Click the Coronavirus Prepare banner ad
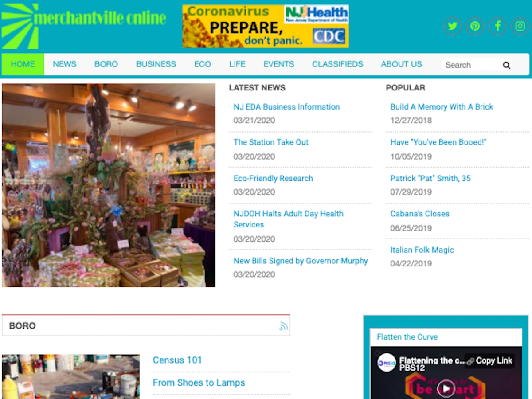Image resolution: width=532 pixels, height=399 pixels. [x=265, y=26]
